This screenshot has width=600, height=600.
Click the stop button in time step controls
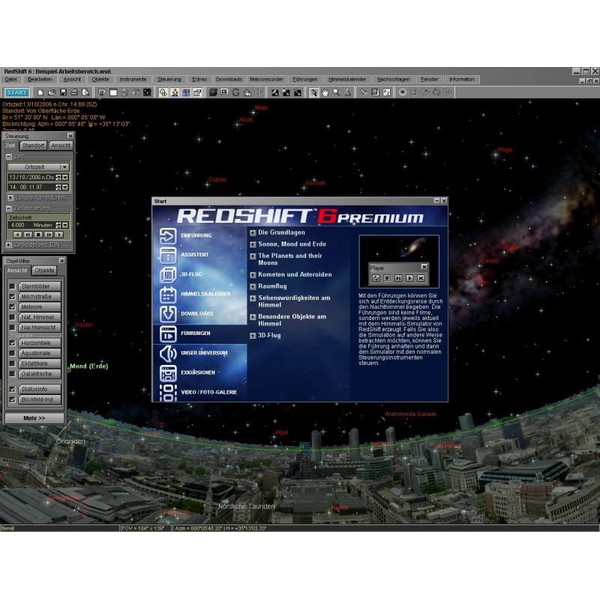click(x=38, y=235)
